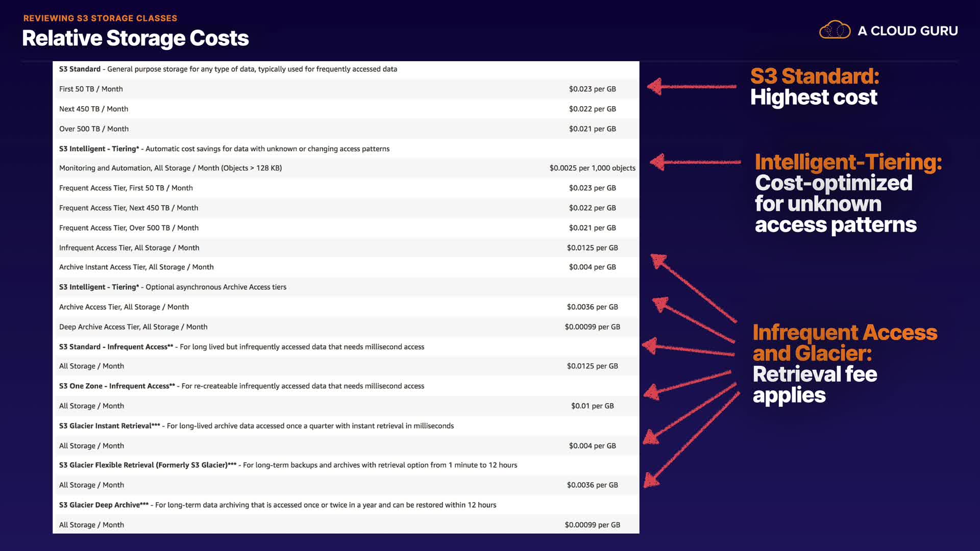Image resolution: width=980 pixels, height=551 pixels.
Task: Click S3 Intelligent - Tiering automatic cost savings header
Action: pyautogui.click(x=224, y=148)
